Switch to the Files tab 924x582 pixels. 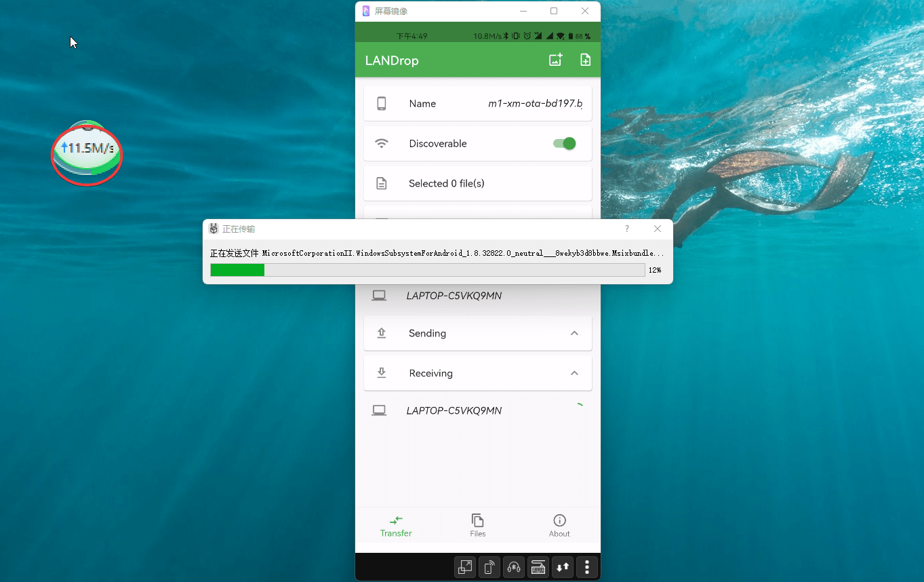(x=478, y=526)
